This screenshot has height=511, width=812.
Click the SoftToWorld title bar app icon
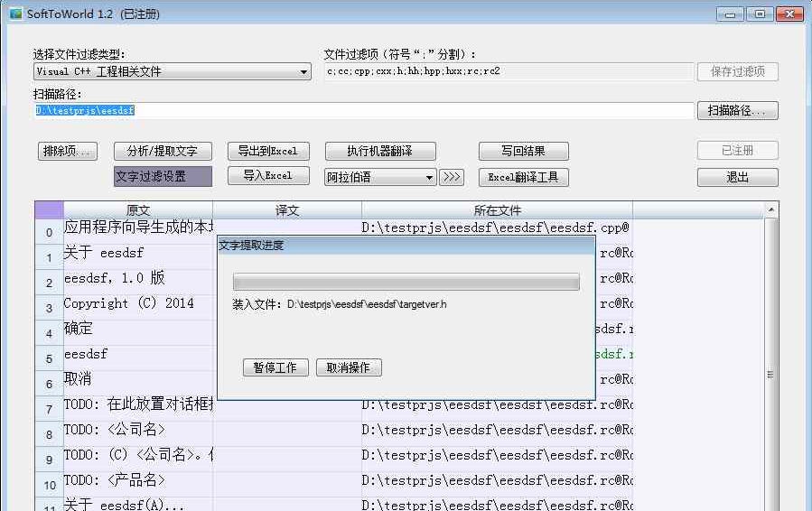(16, 14)
